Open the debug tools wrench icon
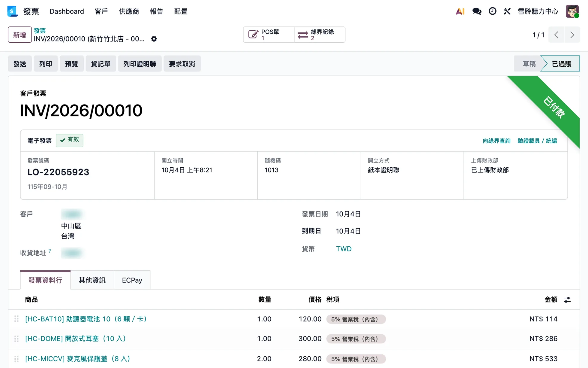 507,11
